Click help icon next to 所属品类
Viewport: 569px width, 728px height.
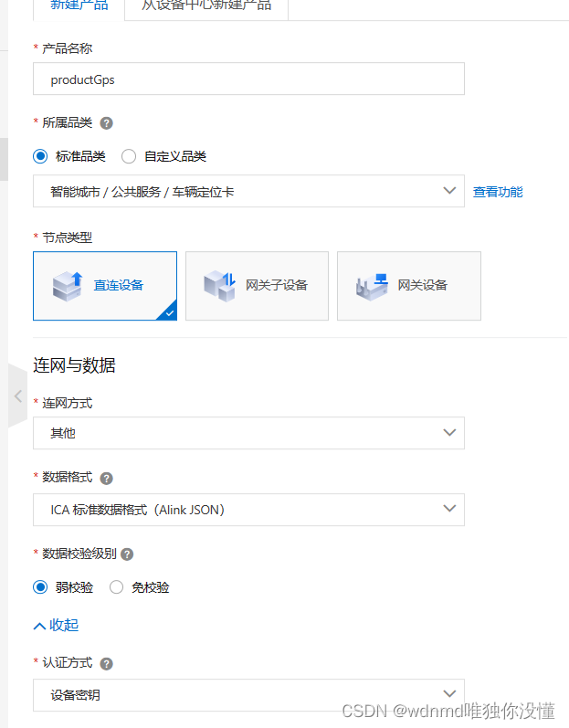(x=106, y=123)
